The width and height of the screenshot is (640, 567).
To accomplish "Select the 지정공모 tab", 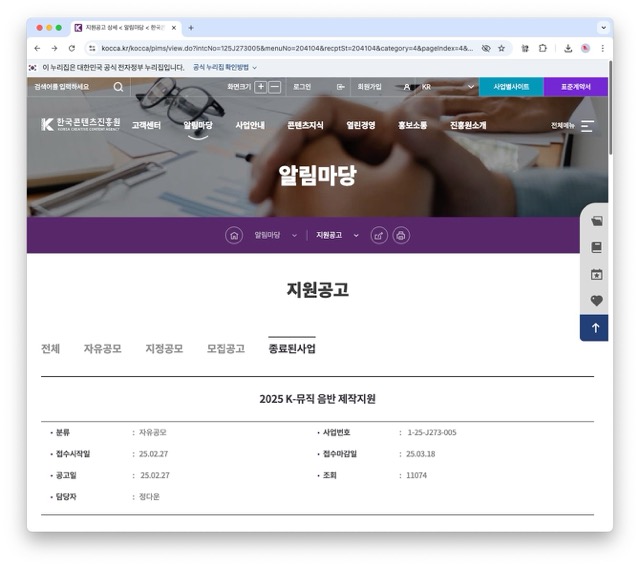I will 164,349.
